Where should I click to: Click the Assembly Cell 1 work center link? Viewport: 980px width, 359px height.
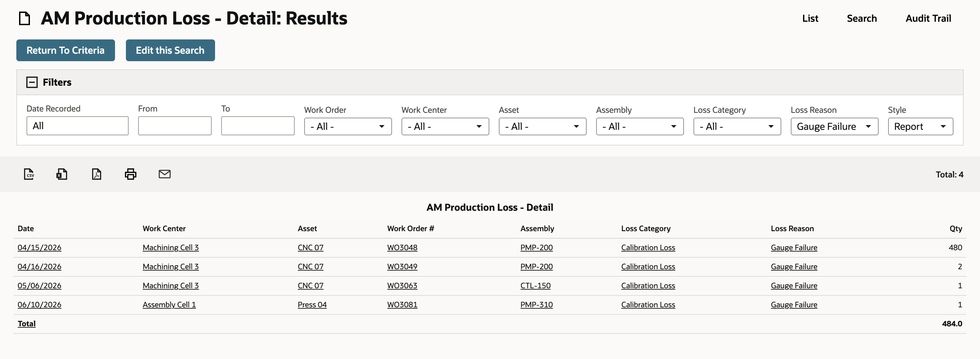[169, 305]
